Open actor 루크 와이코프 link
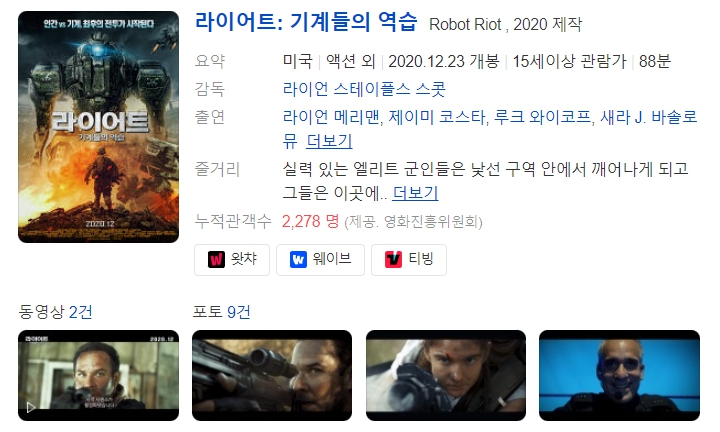720x432 pixels. (x=542, y=117)
